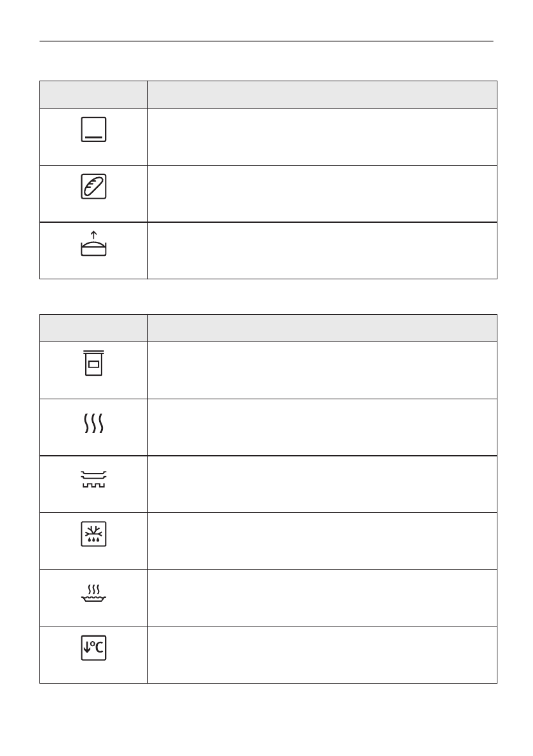The image size is (533, 756).
Task: Click the first table's wide grey header cell
Action: pos(322,95)
